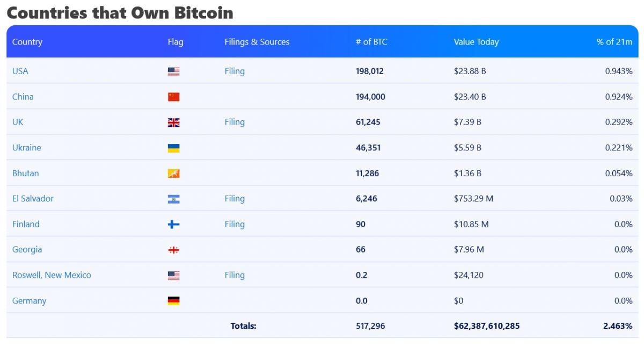Screen dimensions: 644x346
Task: Click the Germany flag icon
Action: (x=173, y=301)
